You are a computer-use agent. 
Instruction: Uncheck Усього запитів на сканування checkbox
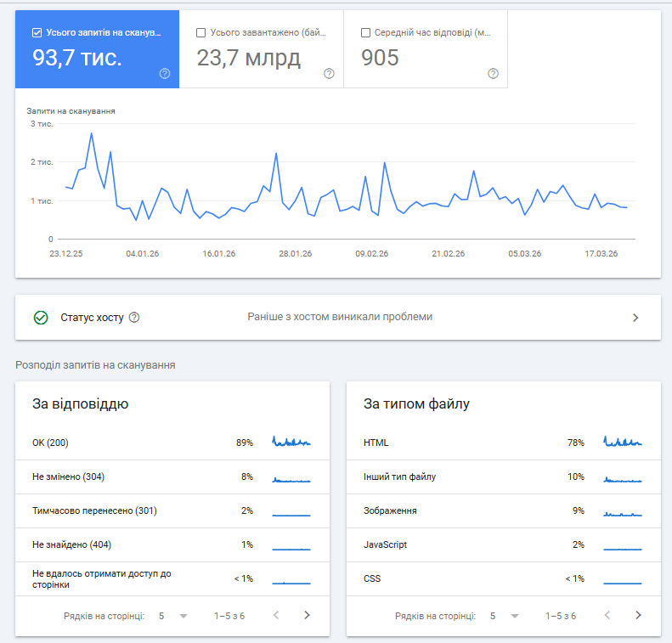coord(37,32)
